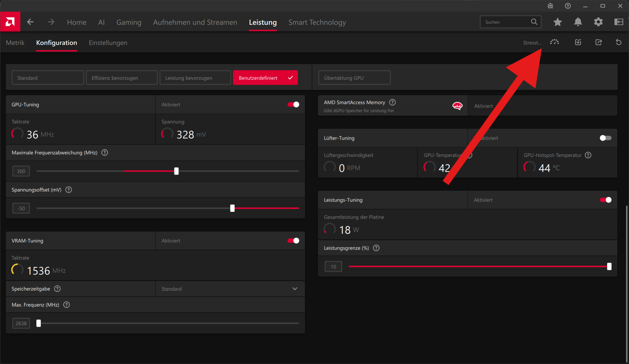The width and height of the screenshot is (629, 364).
Task: Disable the VRAM-Tuning toggle
Action: [293, 241]
